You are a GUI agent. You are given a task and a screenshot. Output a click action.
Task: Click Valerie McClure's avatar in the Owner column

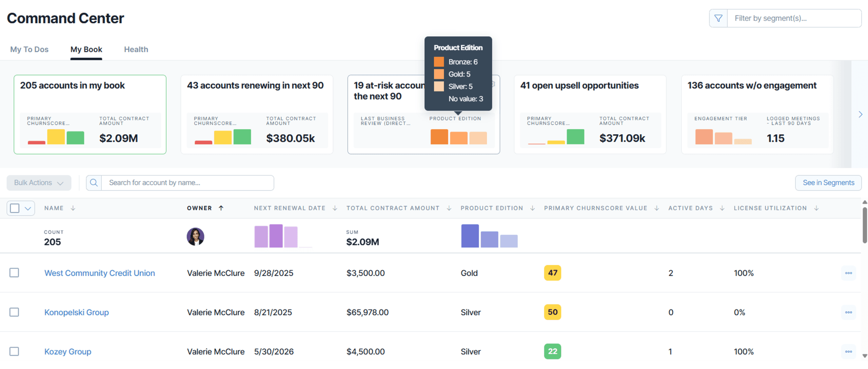click(x=195, y=236)
